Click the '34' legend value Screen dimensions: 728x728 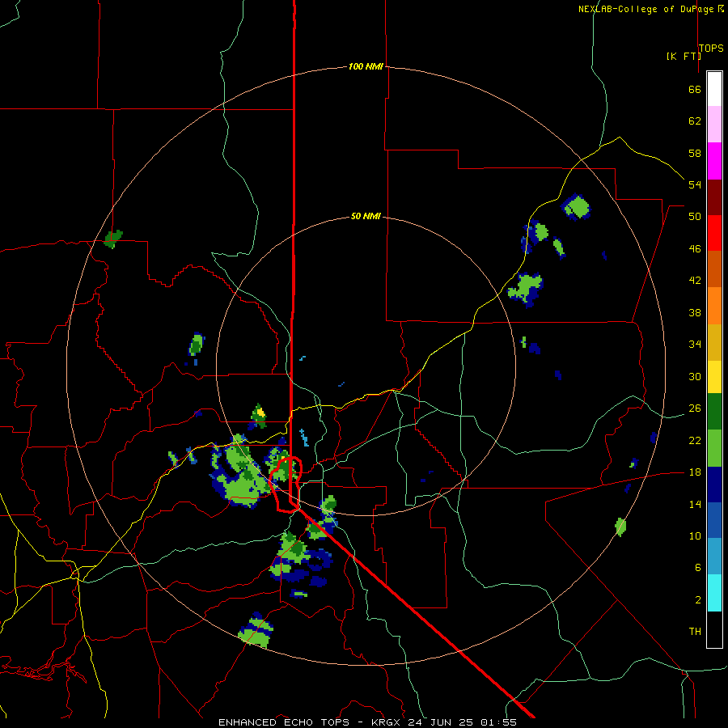[695, 345]
